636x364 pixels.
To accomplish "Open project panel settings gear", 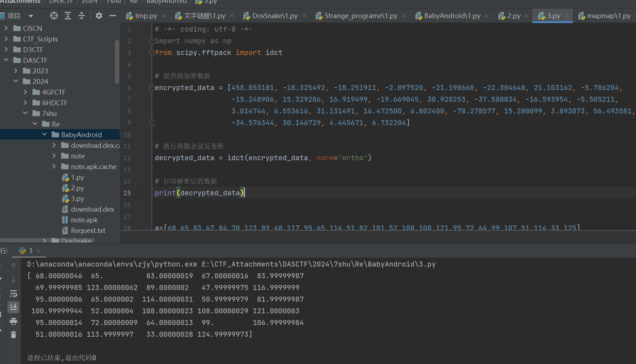I will pos(99,16).
